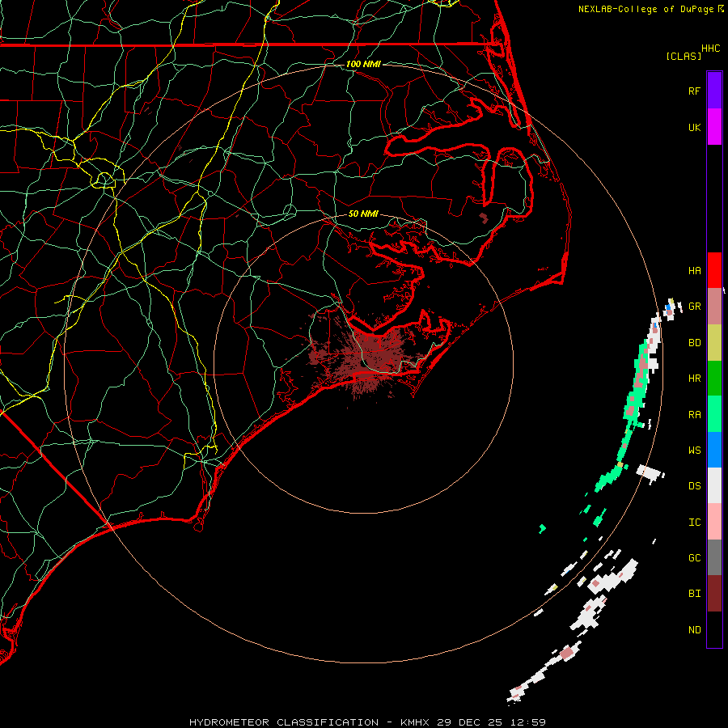
Task: Click the RA light green legend swatch
Action: tap(714, 414)
